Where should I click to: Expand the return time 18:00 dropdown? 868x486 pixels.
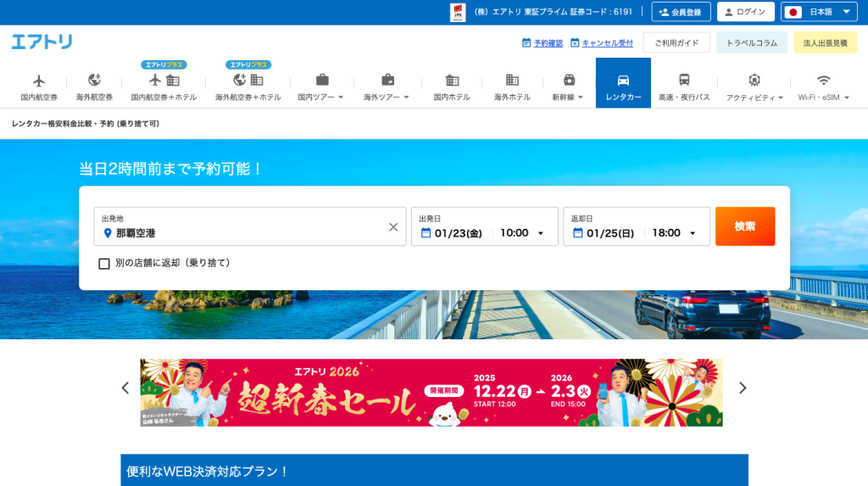674,233
